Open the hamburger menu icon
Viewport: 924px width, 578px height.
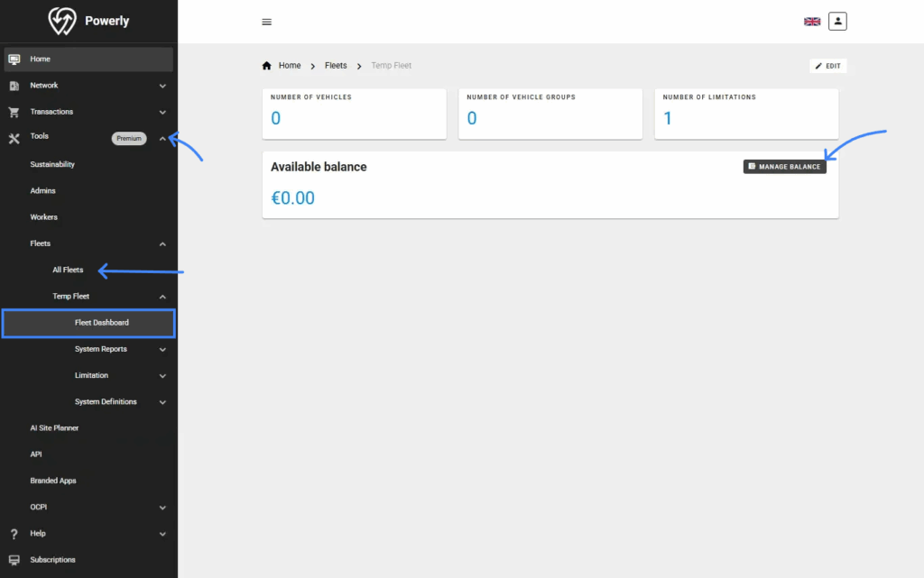pyautogui.click(x=266, y=22)
